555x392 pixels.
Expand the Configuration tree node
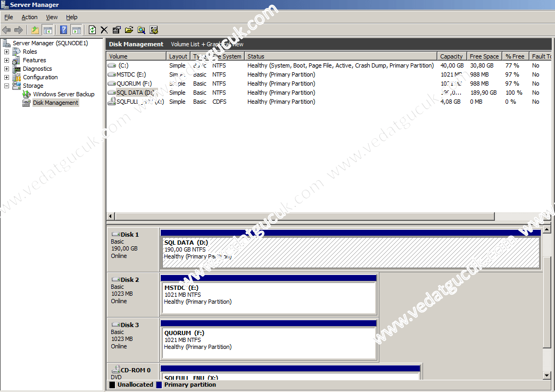coord(6,77)
